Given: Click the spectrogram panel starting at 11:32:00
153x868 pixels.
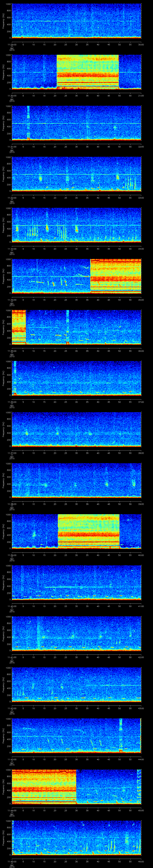Looking at the screenshot, I should pyautogui.click(x=76, y=174).
